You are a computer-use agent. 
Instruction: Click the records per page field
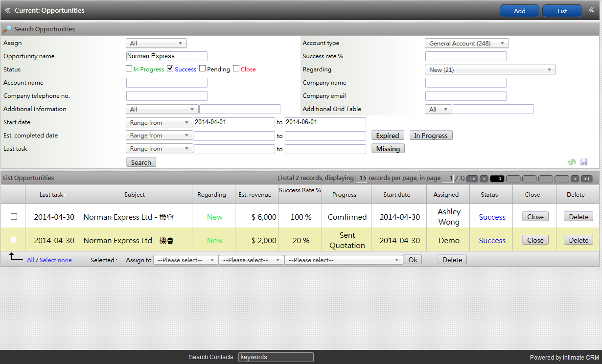361,179
